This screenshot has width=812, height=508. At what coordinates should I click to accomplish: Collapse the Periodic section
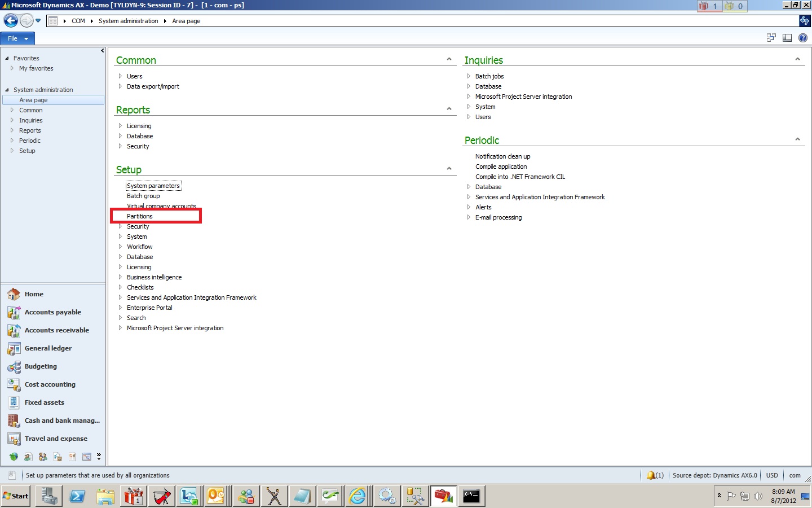point(797,139)
